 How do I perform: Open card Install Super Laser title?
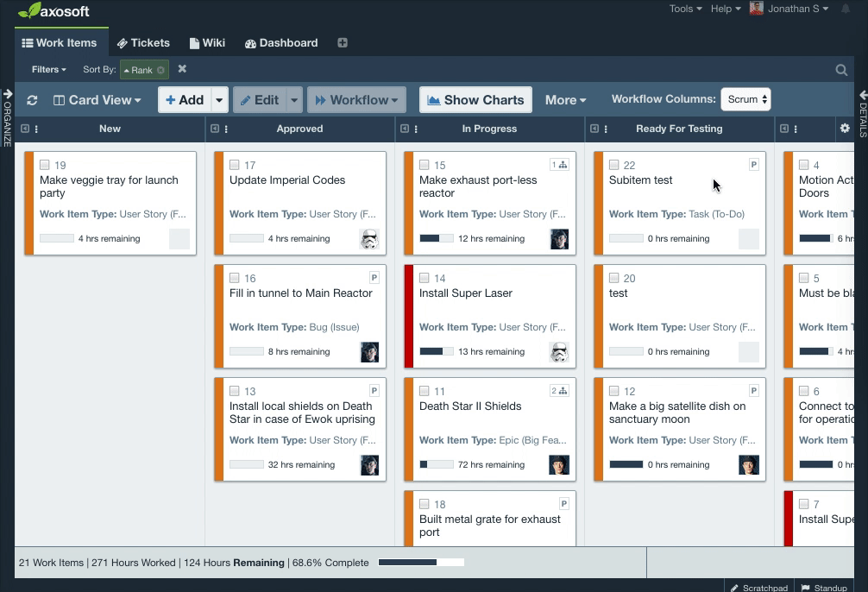466,293
